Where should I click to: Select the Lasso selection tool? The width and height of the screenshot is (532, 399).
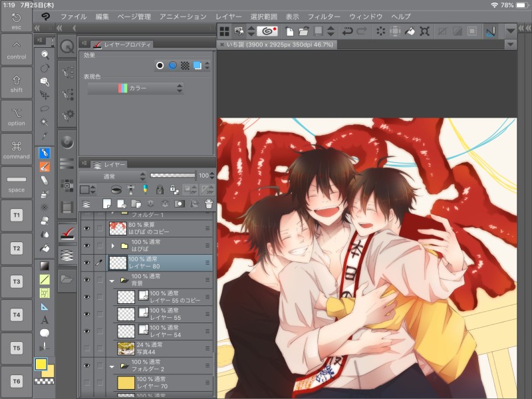point(45,108)
